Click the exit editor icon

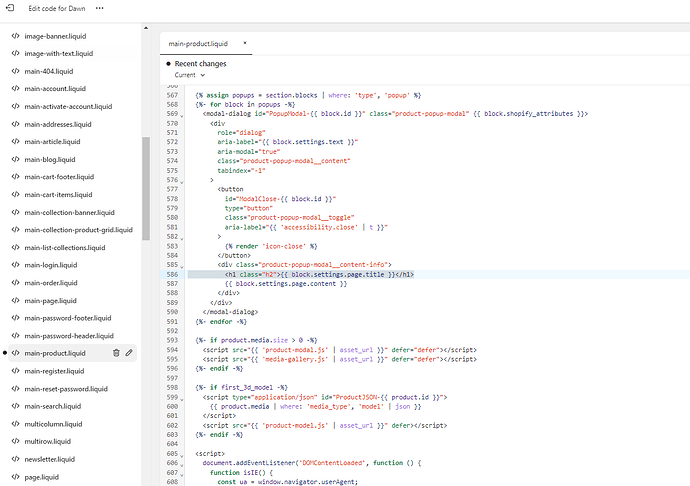pyautogui.click(x=10, y=7)
